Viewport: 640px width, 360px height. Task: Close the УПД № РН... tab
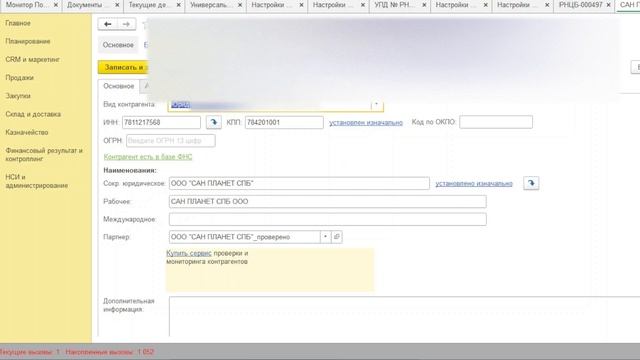click(x=424, y=5)
